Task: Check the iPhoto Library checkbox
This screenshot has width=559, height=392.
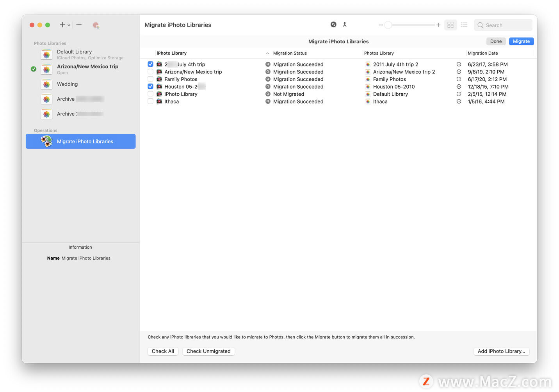Action: click(150, 94)
